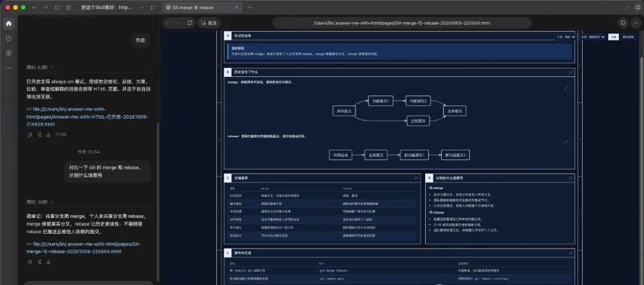
Task: Click the '新功能提交1' node in rebase diagram
Action: [414, 155]
